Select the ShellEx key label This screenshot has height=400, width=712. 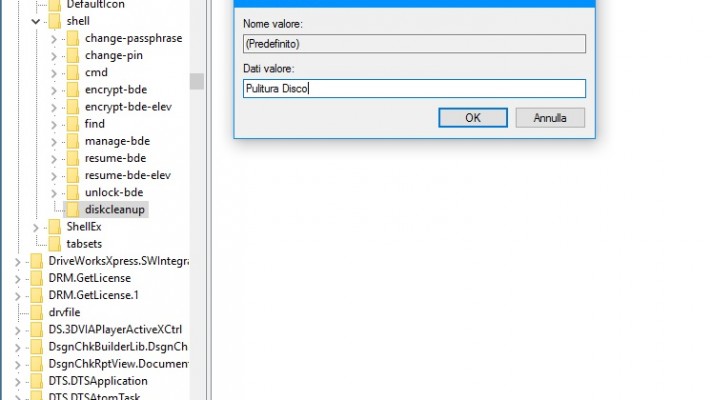coord(84,227)
